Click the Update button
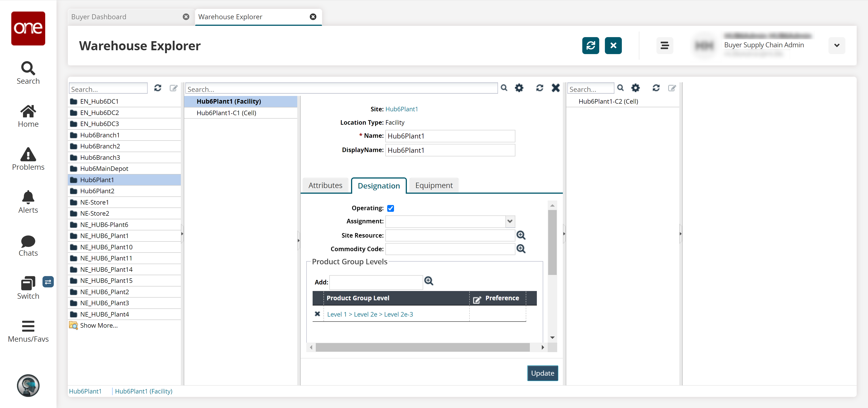The width and height of the screenshot is (868, 408). [542, 373]
